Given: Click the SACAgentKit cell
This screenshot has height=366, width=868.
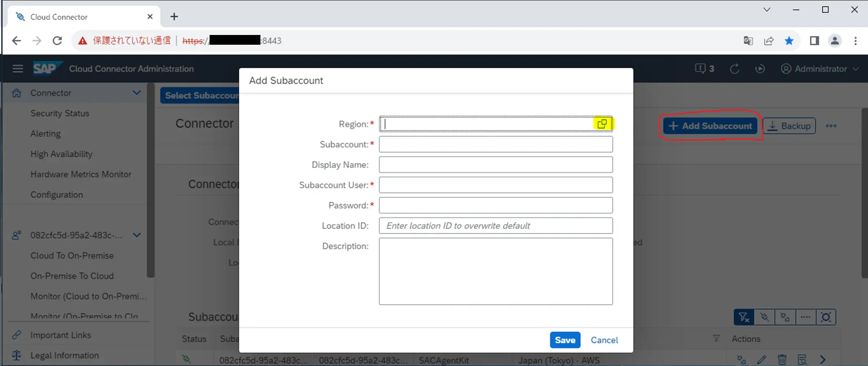Looking at the screenshot, I should click(444, 360).
